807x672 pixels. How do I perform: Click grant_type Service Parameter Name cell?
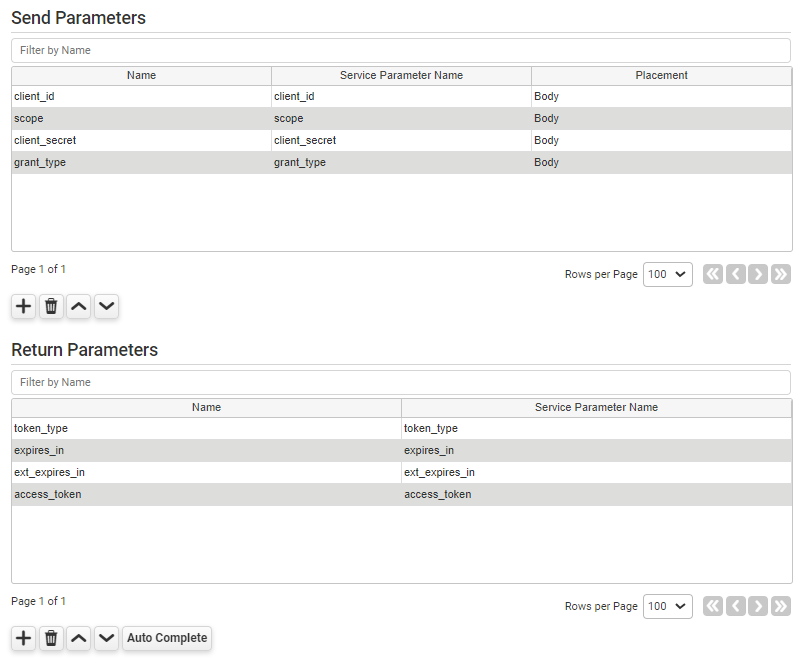[401, 163]
